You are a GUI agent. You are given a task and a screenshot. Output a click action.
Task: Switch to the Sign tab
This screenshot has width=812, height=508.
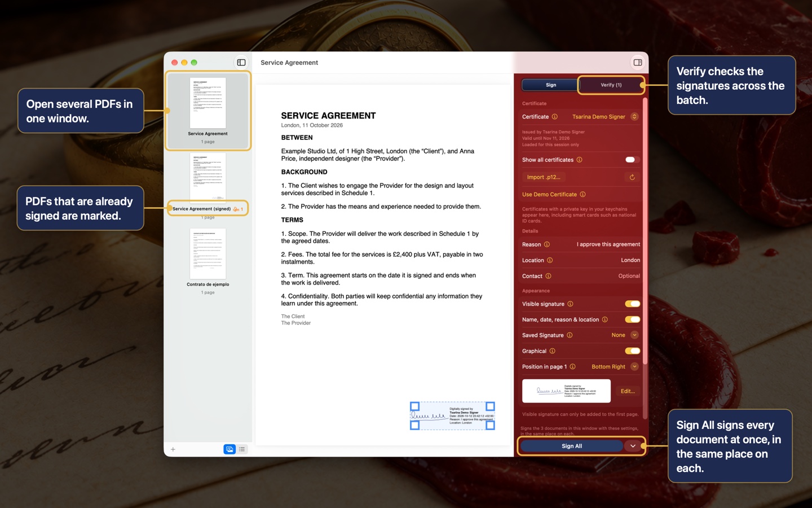[x=551, y=85]
